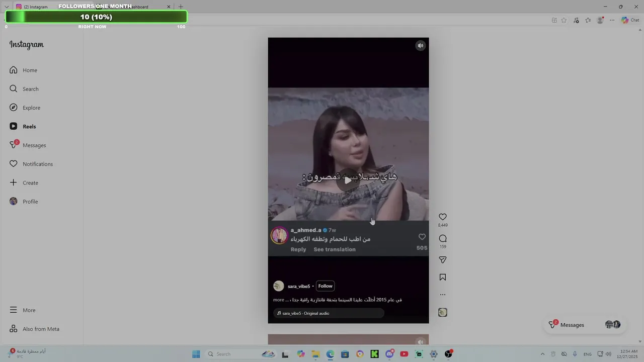Switch ENG input language
644x362 pixels.
tap(588, 354)
